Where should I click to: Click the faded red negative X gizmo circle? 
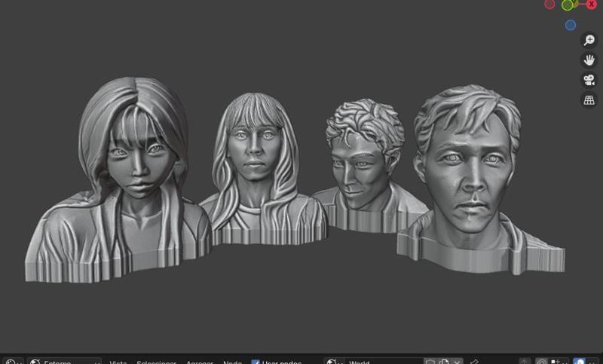point(549,5)
